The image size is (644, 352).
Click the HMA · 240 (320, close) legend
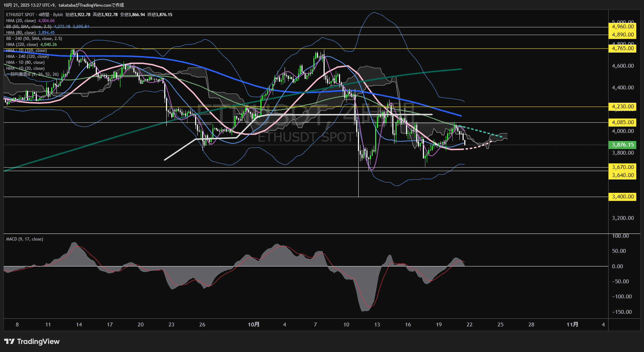tap(27, 56)
